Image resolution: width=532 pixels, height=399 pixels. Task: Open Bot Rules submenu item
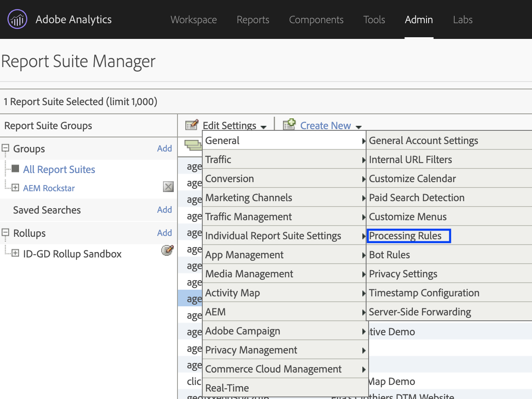(x=449, y=255)
